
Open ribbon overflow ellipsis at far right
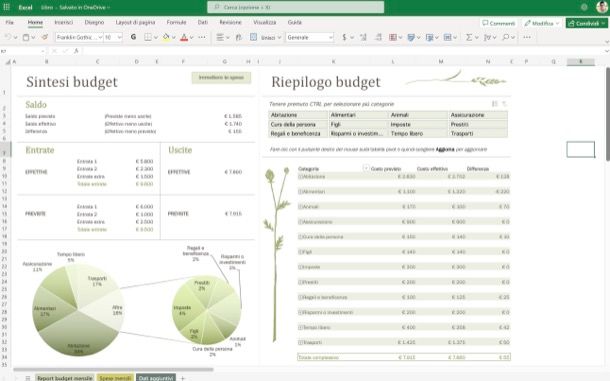[x=527, y=37]
